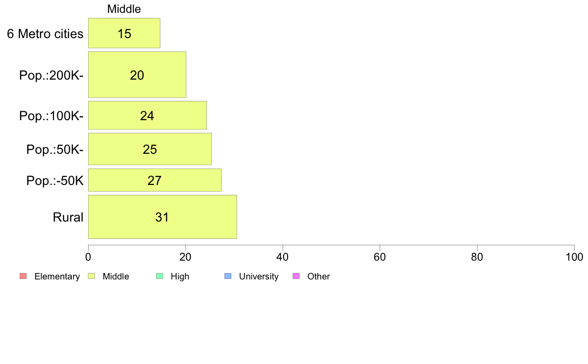Click the High green legend swatch
Screen dimensions: 588x364
160,276
